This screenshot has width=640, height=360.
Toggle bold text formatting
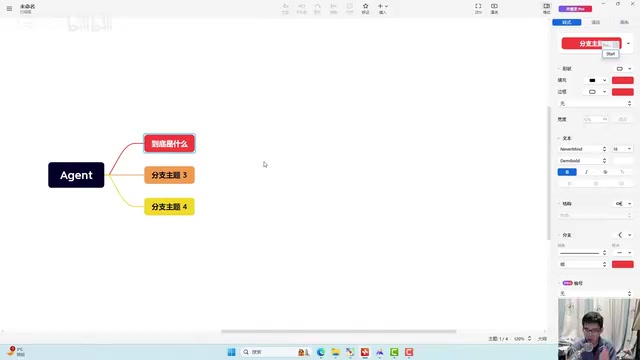coord(567,172)
